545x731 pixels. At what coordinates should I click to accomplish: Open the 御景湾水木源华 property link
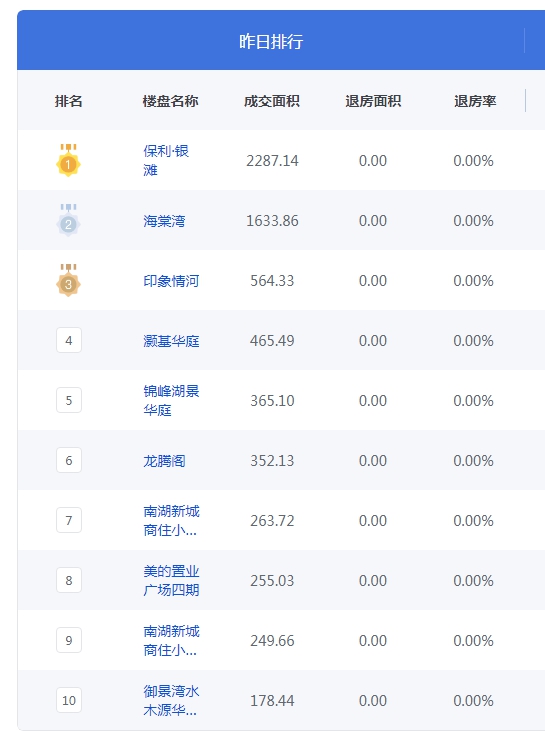pyautogui.click(x=171, y=700)
